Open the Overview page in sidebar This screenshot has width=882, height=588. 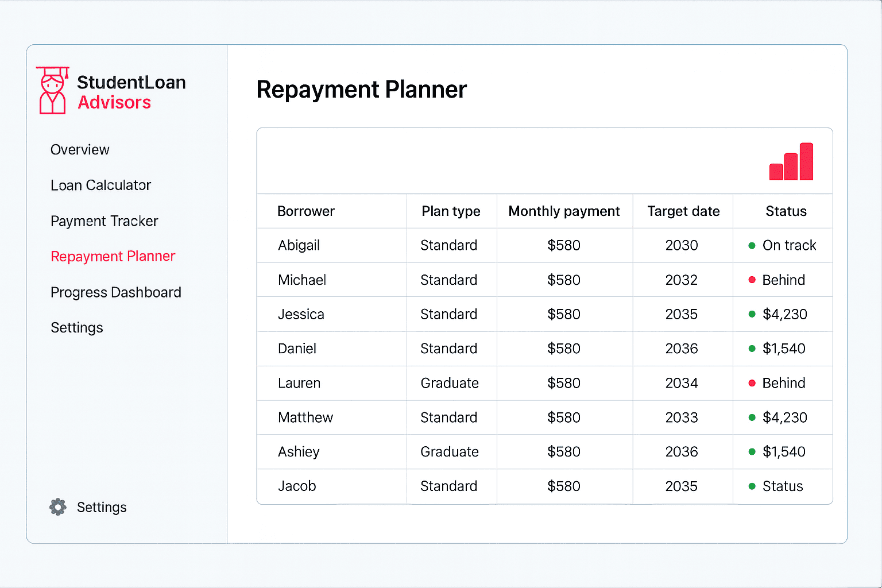(x=80, y=150)
